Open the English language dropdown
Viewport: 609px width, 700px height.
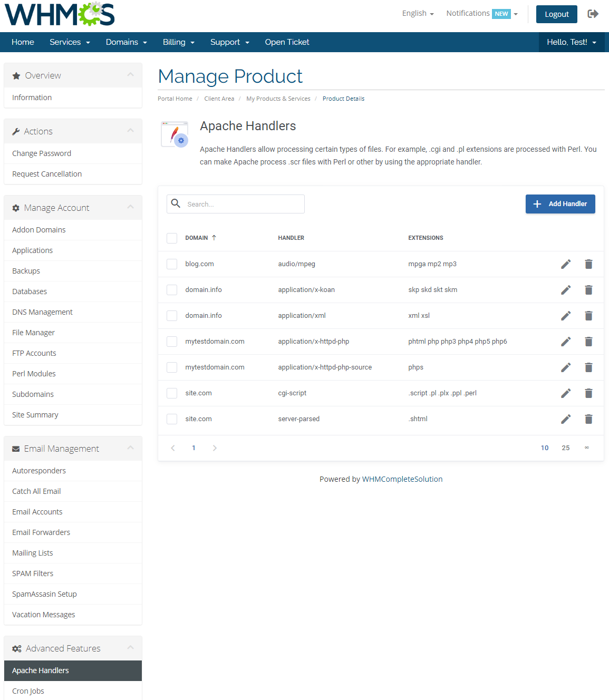coord(417,13)
